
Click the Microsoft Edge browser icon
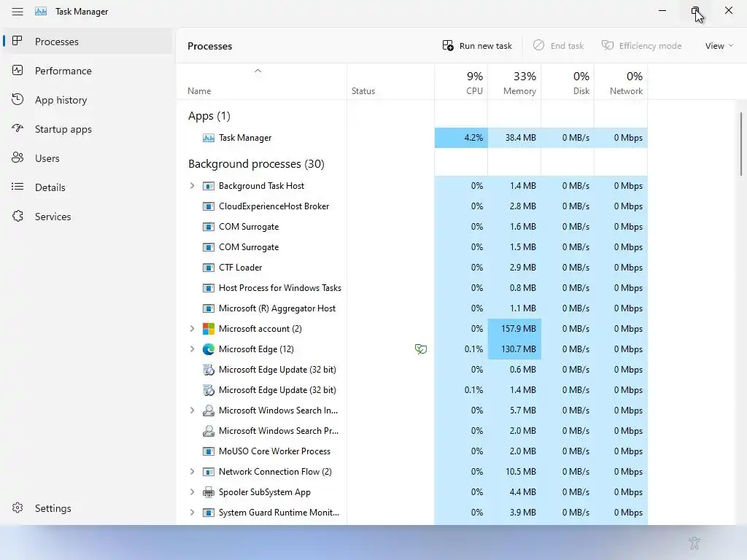209,349
